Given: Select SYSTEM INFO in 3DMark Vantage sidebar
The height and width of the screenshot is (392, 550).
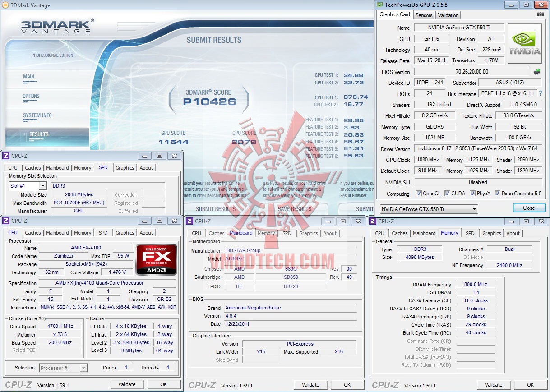Looking at the screenshot, I should pyautogui.click(x=37, y=115).
